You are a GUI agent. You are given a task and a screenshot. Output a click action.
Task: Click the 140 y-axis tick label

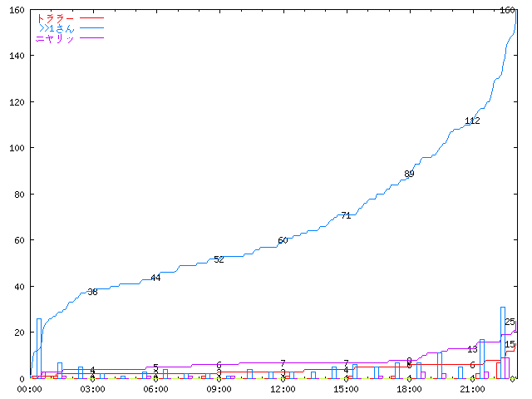[x=16, y=56]
